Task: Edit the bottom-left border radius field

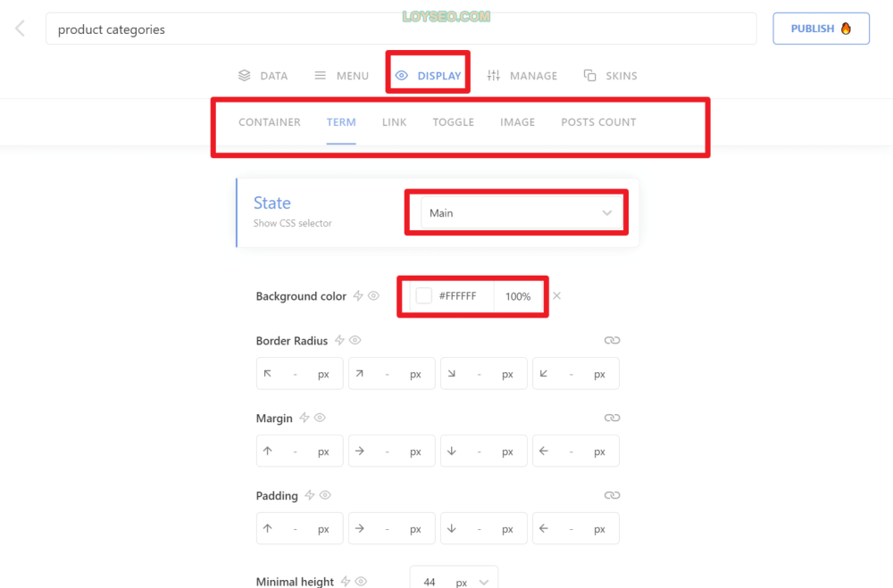Action: click(x=576, y=373)
